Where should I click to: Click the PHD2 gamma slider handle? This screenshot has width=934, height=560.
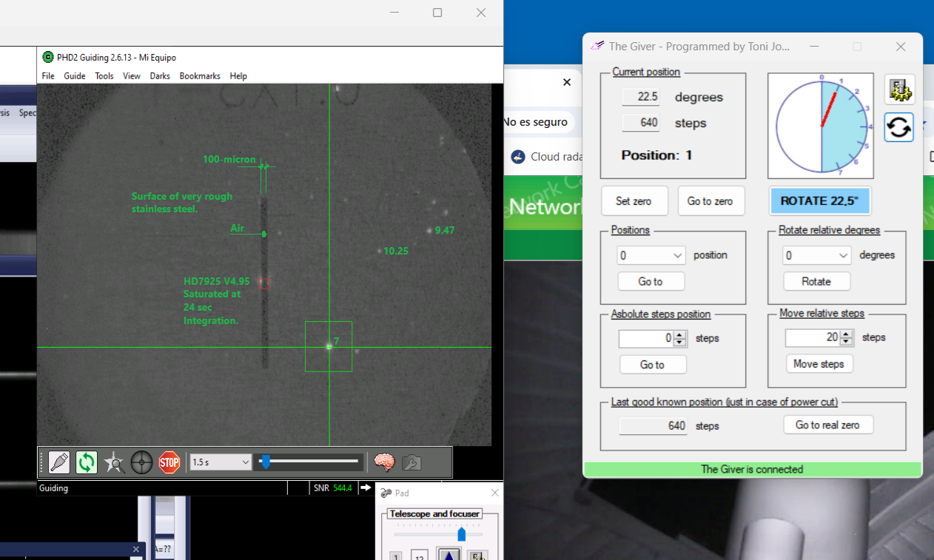coord(265,462)
